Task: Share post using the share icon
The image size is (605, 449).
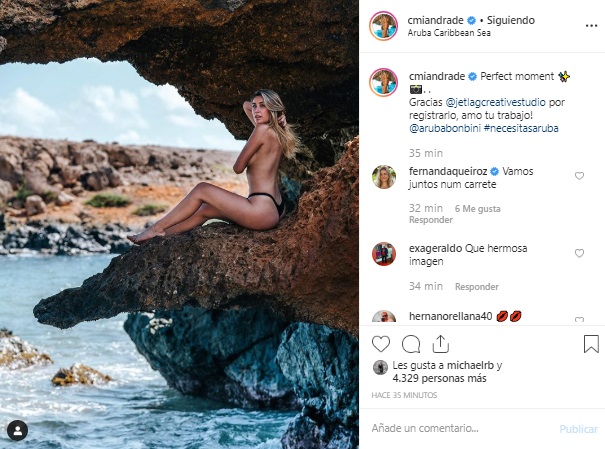Action: pos(440,344)
